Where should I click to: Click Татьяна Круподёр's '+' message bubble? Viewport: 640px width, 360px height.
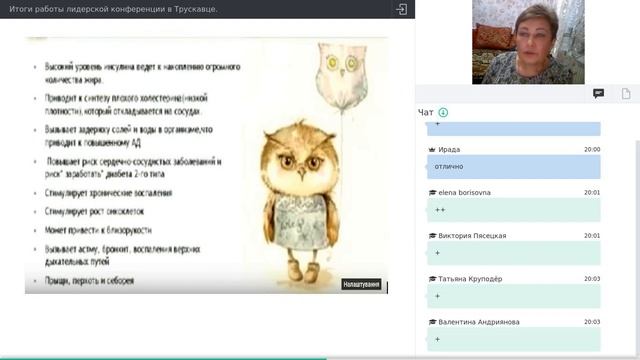(513, 296)
